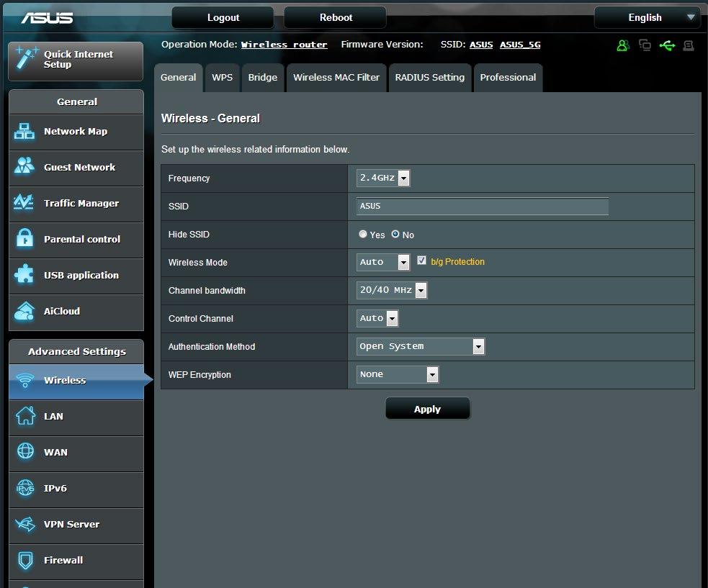The height and width of the screenshot is (588, 708).
Task: Click the Reboot button
Action: pos(336,17)
